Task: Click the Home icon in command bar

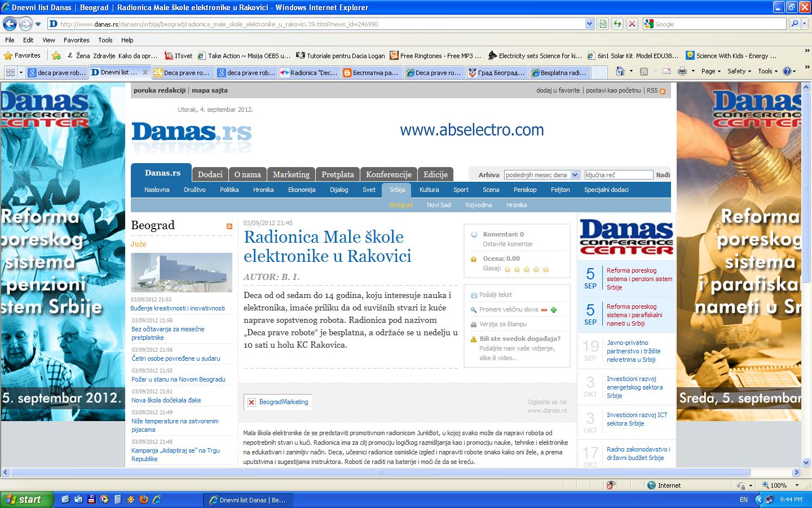Action: [620, 71]
